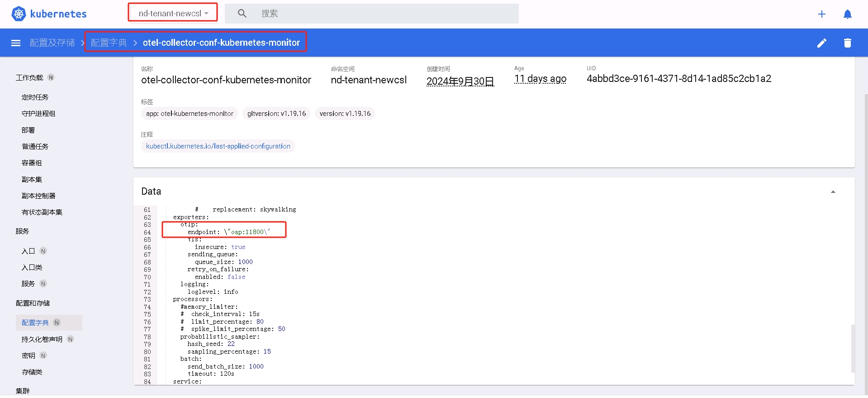Open kubectl last-applied-configuration annotation link
This screenshot has height=398, width=868.
(x=218, y=146)
